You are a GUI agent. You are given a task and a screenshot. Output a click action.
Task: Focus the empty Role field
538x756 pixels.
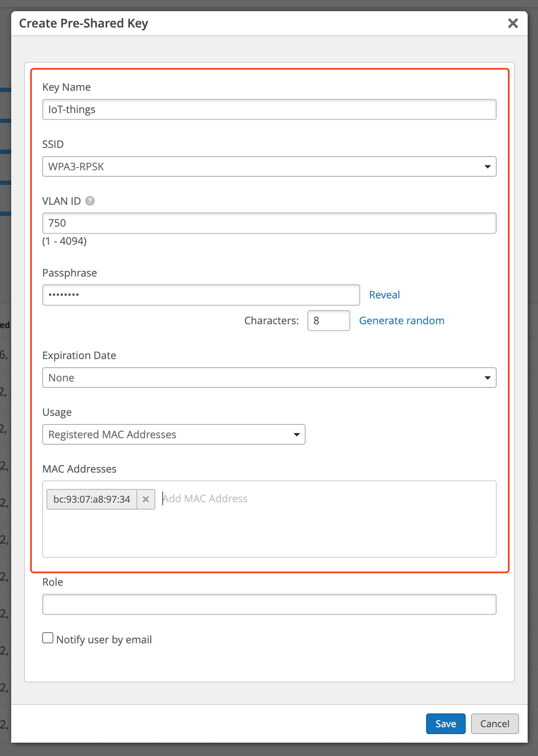(x=269, y=604)
